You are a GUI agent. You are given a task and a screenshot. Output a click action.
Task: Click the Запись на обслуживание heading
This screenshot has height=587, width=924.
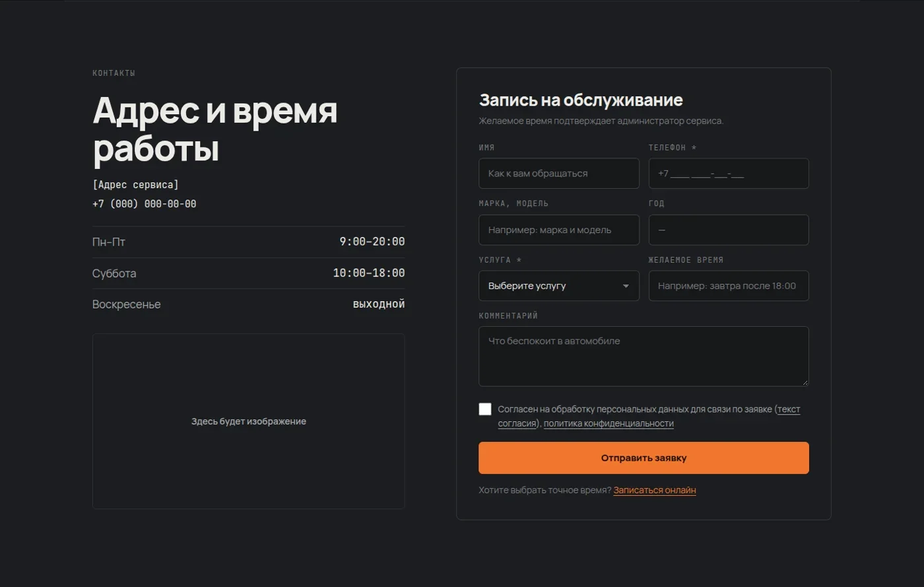pos(581,100)
